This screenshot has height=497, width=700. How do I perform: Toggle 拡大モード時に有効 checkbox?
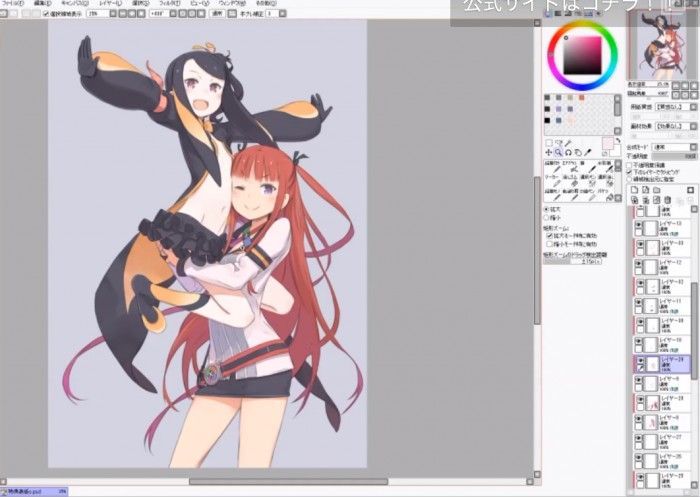pyautogui.click(x=550, y=235)
